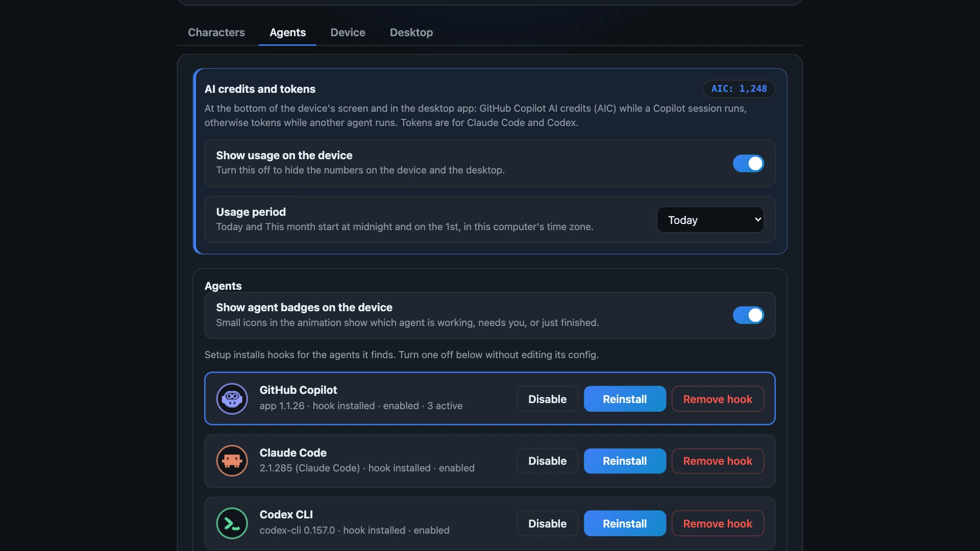Click the 'Codex CLI' agent name
Image resolution: width=980 pixels, height=551 pixels.
[x=286, y=514]
